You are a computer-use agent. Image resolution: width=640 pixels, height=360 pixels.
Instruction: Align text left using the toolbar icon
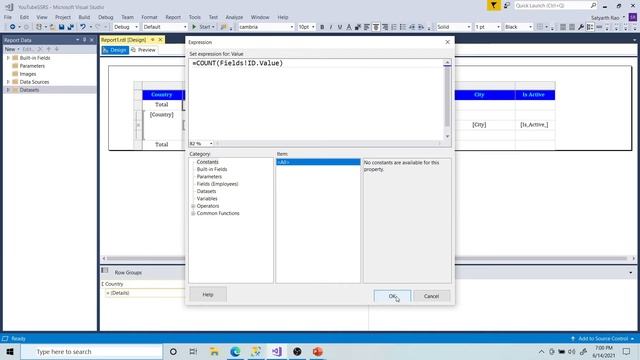(x=367, y=27)
